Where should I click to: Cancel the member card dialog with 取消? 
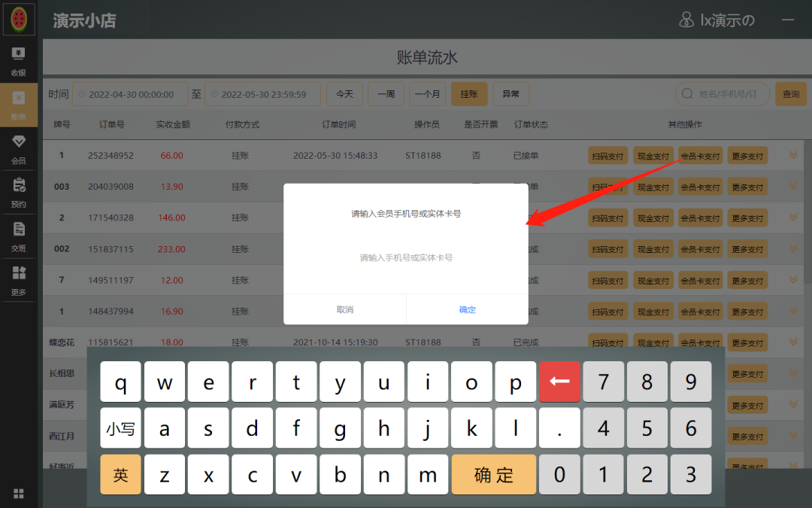345,309
